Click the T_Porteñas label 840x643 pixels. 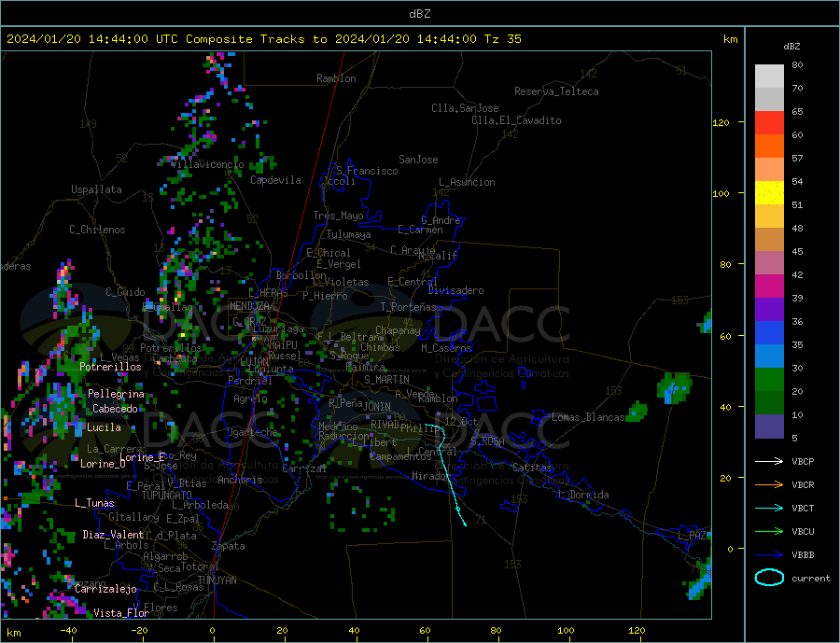point(408,307)
